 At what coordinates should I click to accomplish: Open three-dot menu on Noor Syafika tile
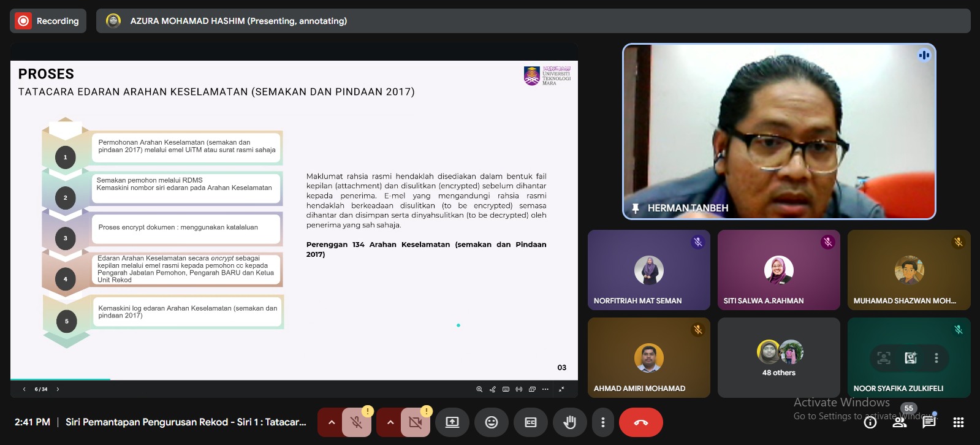click(936, 358)
